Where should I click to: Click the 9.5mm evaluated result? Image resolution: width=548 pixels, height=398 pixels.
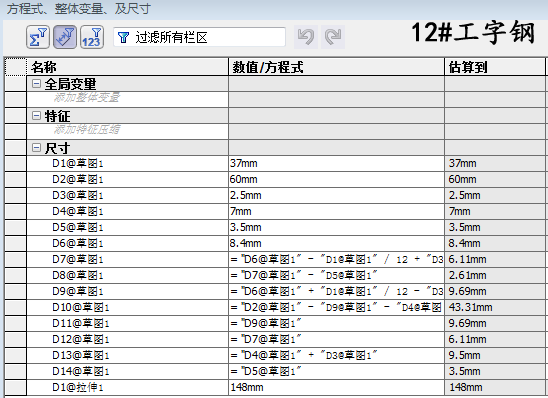(x=495, y=356)
